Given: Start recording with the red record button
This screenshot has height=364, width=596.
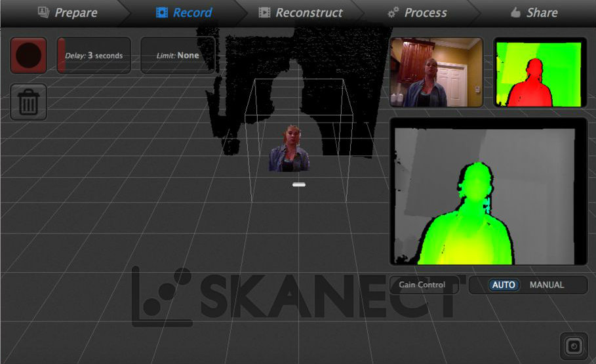Looking at the screenshot, I should pos(28,55).
